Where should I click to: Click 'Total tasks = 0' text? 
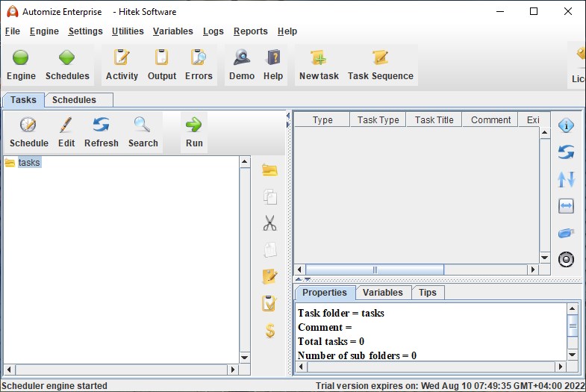[x=331, y=341]
